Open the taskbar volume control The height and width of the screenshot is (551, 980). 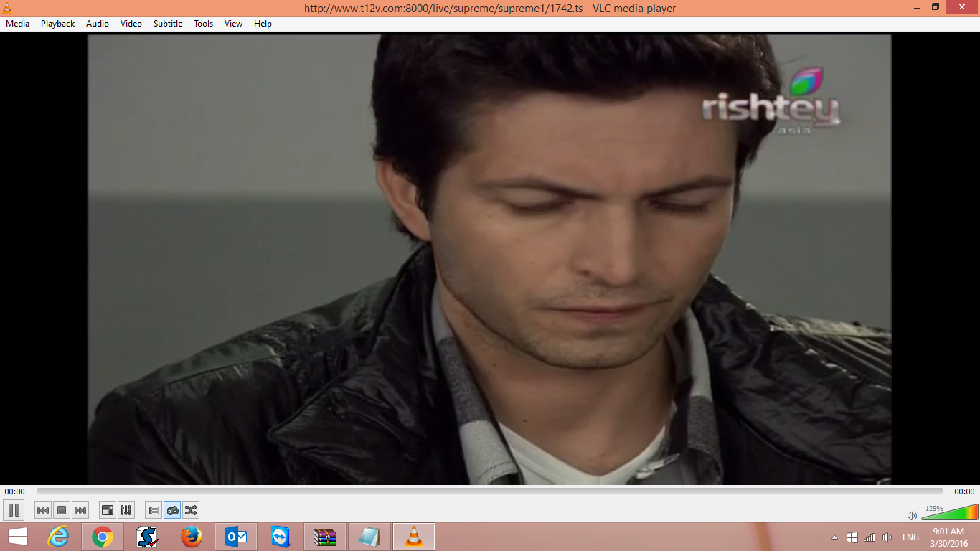tap(887, 536)
